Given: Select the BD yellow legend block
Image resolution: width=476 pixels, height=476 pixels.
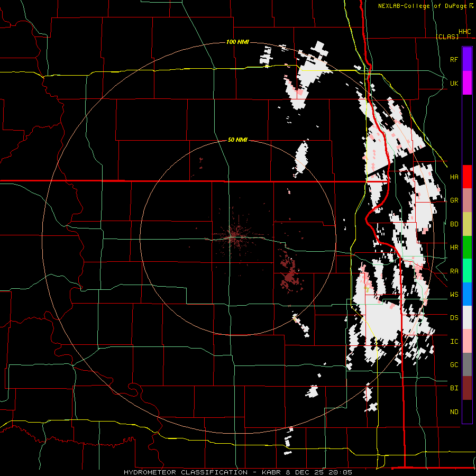Looking at the screenshot, I should [467, 224].
